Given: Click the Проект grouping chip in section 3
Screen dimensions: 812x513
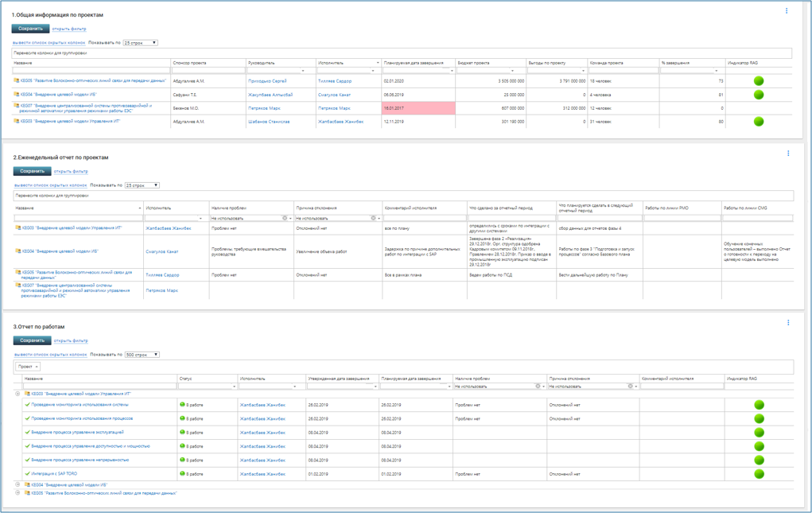Looking at the screenshot, I should tap(28, 367).
